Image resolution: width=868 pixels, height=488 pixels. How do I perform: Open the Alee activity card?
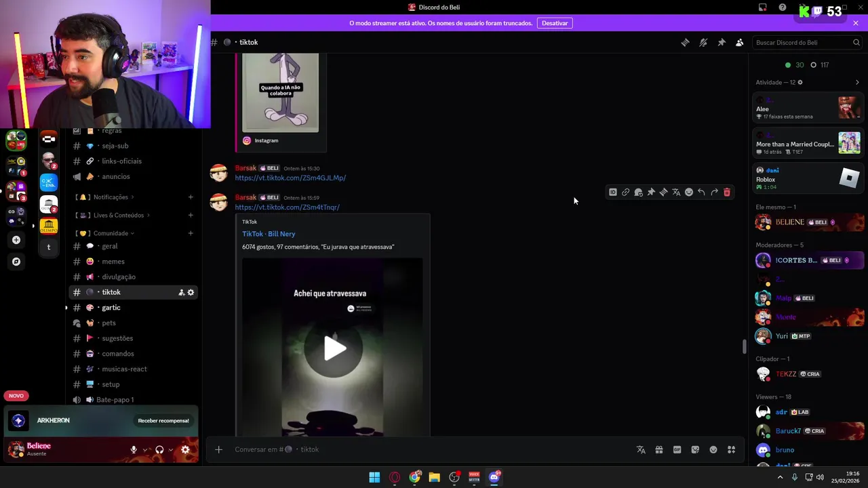(x=808, y=108)
